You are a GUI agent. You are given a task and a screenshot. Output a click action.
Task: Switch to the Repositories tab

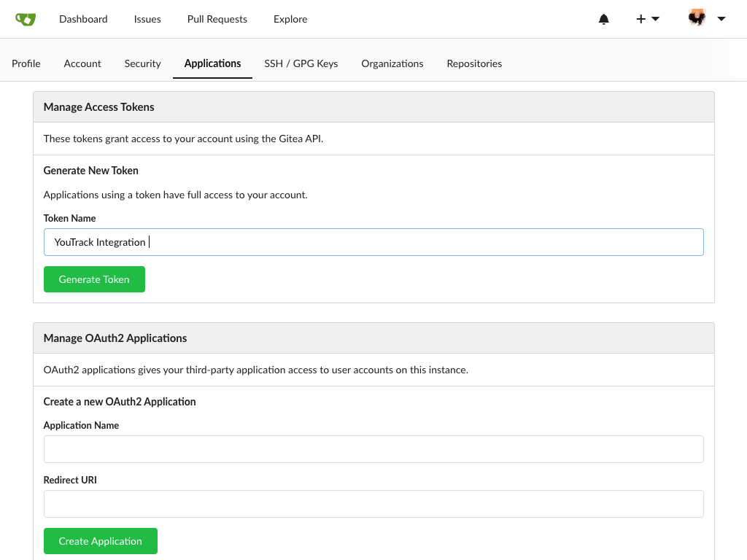click(x=474, y=63)
